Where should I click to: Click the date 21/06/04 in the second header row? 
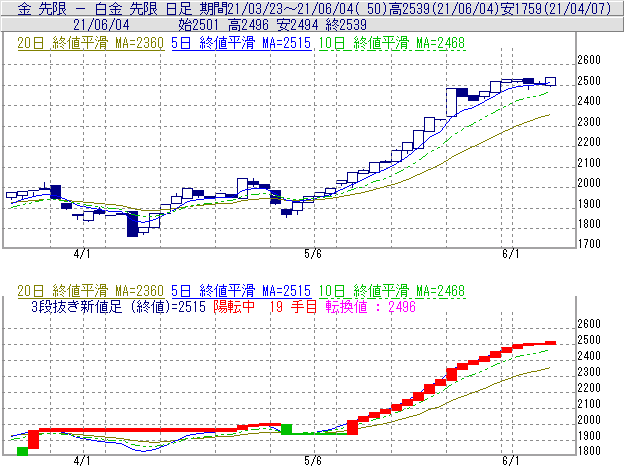tap(101, 25)
